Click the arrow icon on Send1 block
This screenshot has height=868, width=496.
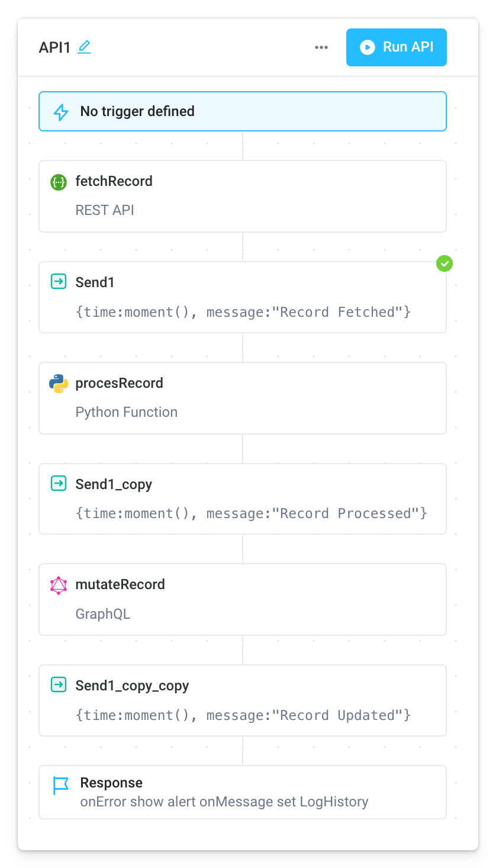point(59,282)
